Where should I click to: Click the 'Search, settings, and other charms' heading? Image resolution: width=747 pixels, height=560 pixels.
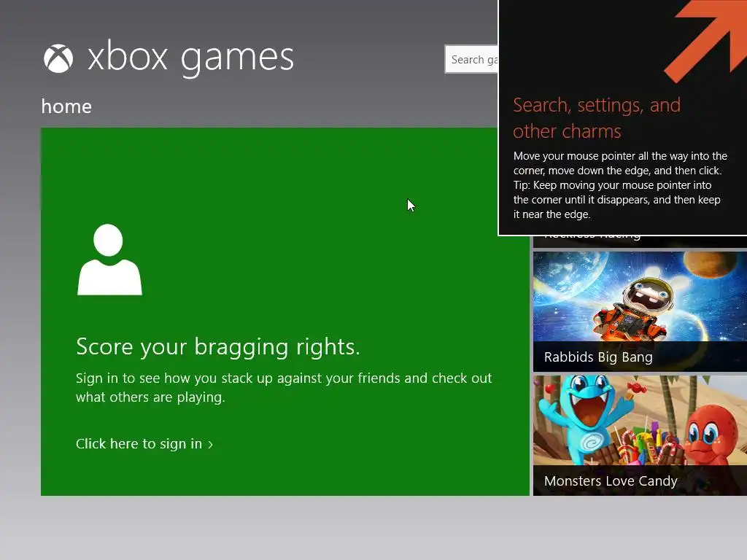[597, 118]
